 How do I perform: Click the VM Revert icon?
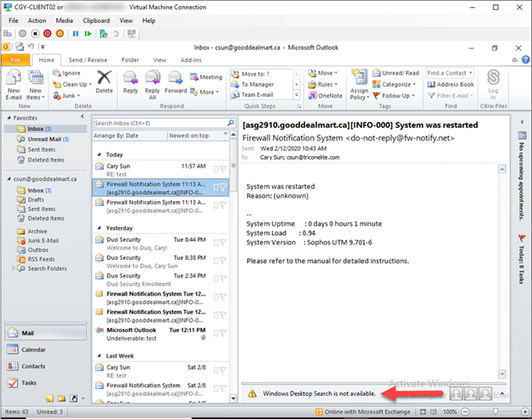click(x=116, y=33)
